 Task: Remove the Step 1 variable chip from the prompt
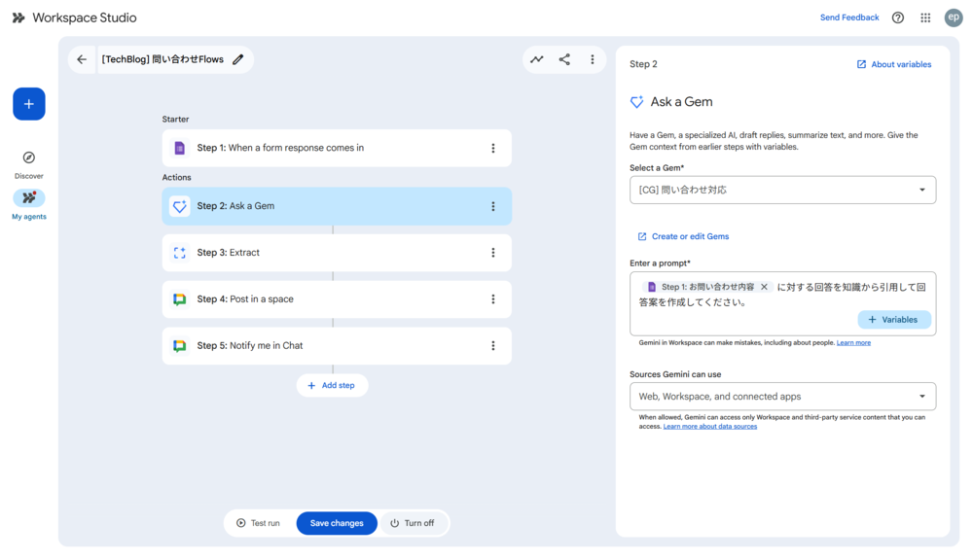click(x=765, y=287)
